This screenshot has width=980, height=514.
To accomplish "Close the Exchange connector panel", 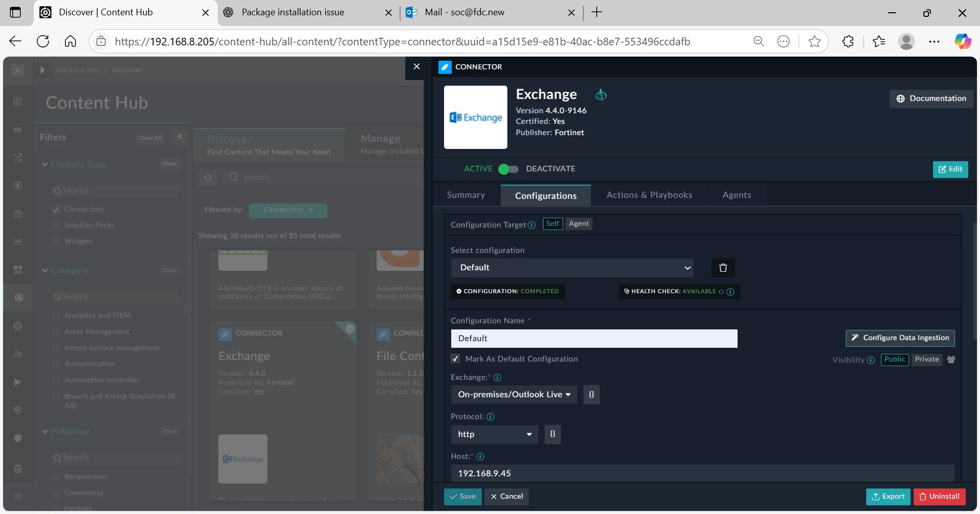I will tap(416, 67).
